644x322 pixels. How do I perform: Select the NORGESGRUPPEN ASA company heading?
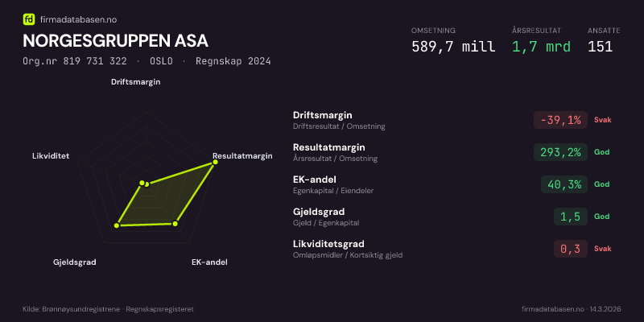point(115,40)
